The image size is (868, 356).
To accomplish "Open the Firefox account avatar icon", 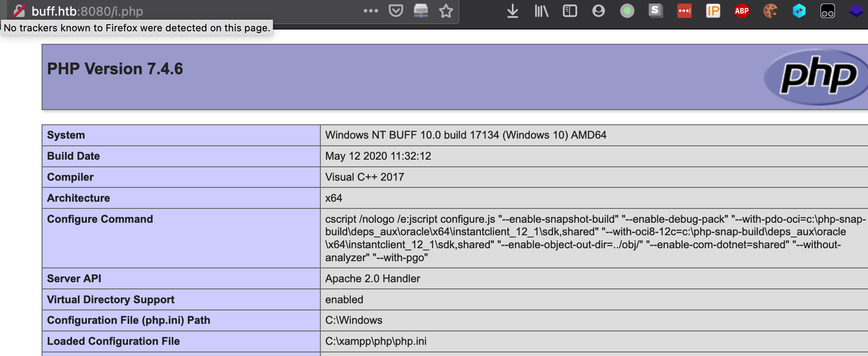I will (599, 11).
